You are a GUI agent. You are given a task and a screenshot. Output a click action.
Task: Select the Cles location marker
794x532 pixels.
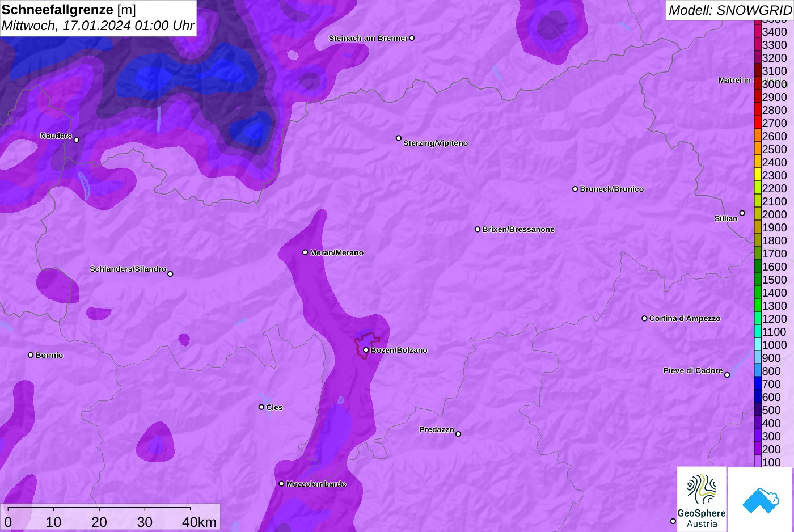261,407
